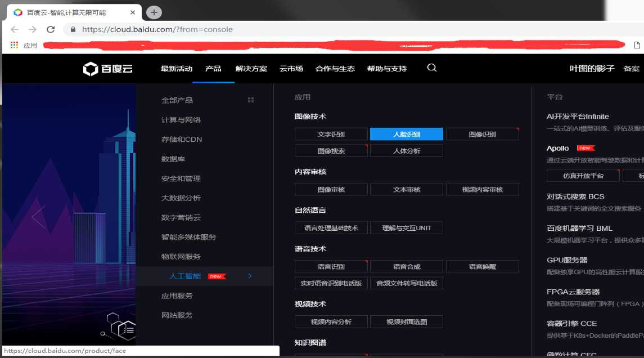Open 语音唤醒 product
The width and height of the screenshot is (644, 358).
[483, 267]
